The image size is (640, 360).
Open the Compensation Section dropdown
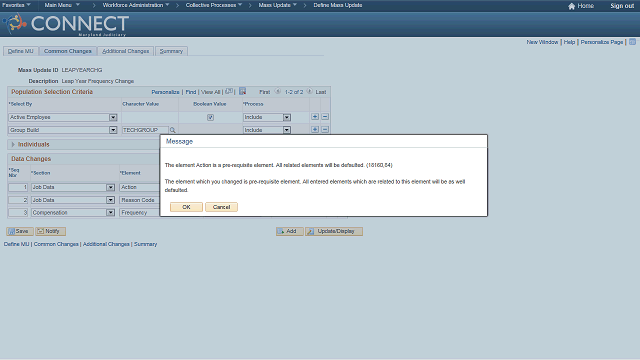pos(73,213)
